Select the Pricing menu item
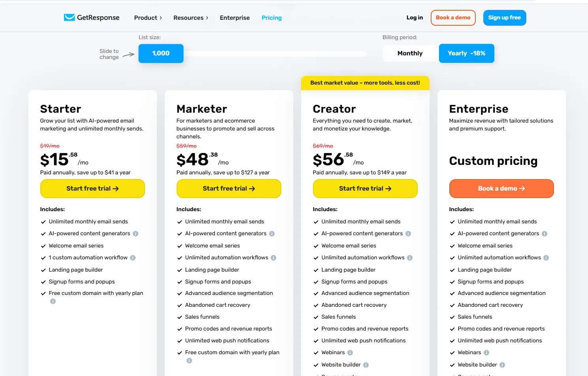 (x=271, y=18)
